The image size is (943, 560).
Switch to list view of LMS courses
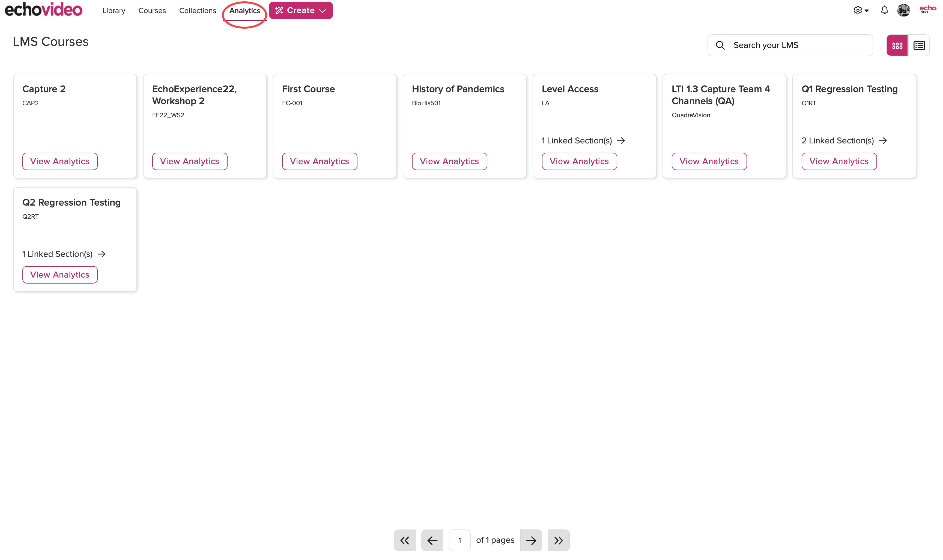[919, 45]
